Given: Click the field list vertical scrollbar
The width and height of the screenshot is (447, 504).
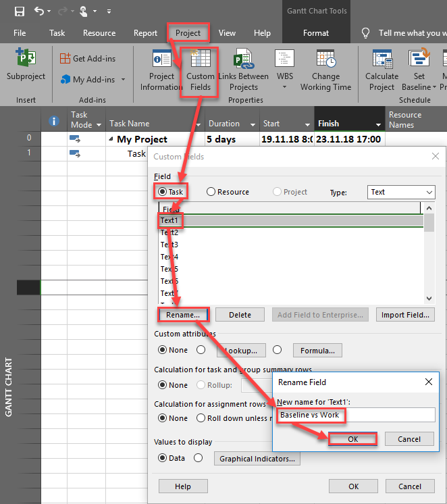Looking at the screenshot, I should point(429,257).
